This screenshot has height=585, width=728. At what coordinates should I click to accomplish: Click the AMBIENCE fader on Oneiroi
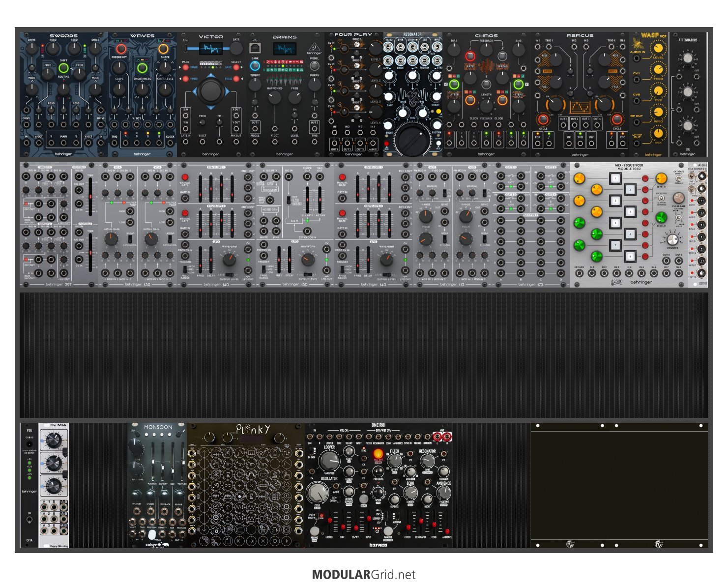pos(447,522)
